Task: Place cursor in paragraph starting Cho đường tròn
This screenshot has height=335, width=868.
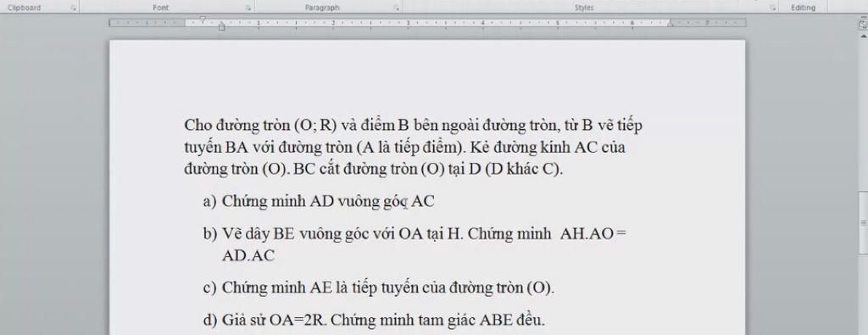Action: [x=413, y=148]
